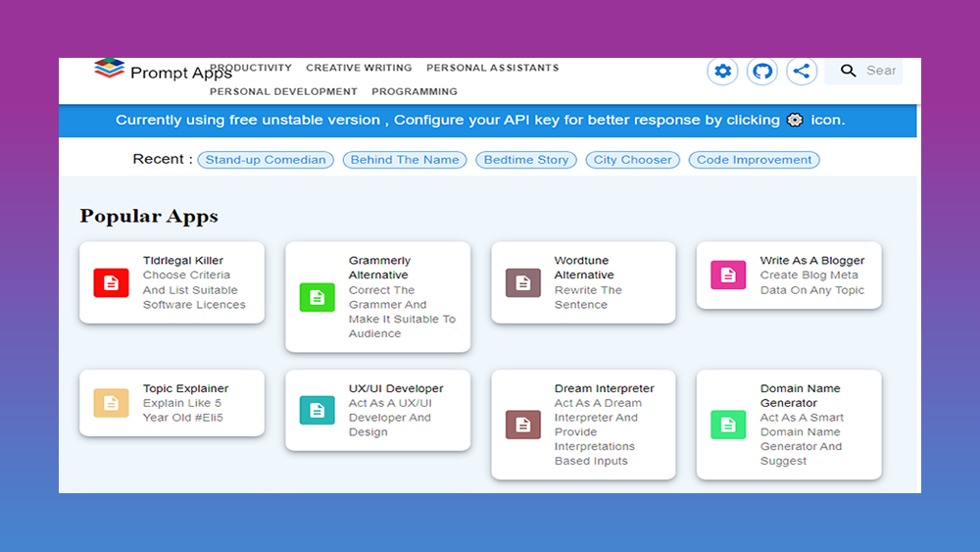Open the Productivity category
Image resolution: width=980 pixels, height=552 pixels.
251,68
